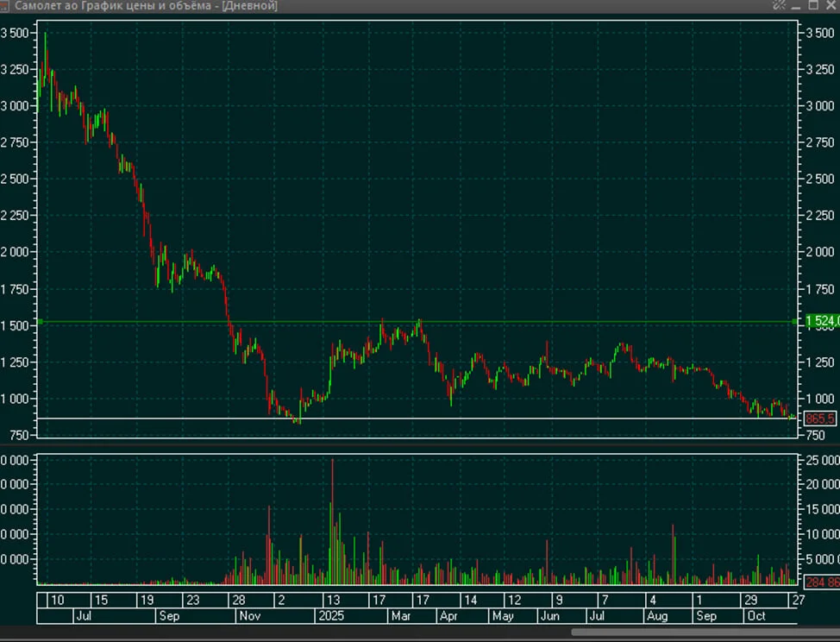
Task: Click the 'Aug' month label on the time axis
Action: 657,616
